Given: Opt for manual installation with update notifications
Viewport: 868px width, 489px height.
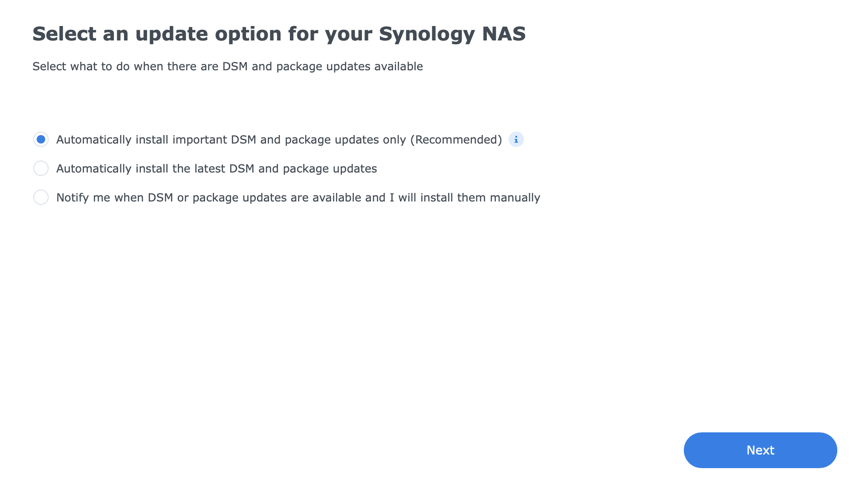Looking at the screenshot, I should [x=41, y=197].
